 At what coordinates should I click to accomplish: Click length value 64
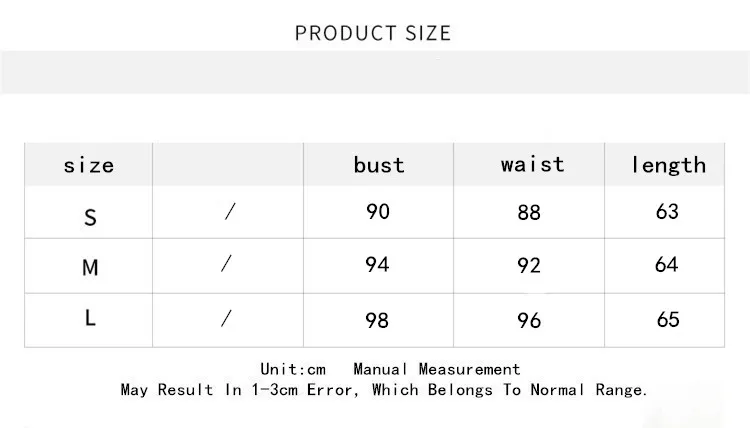667,264
